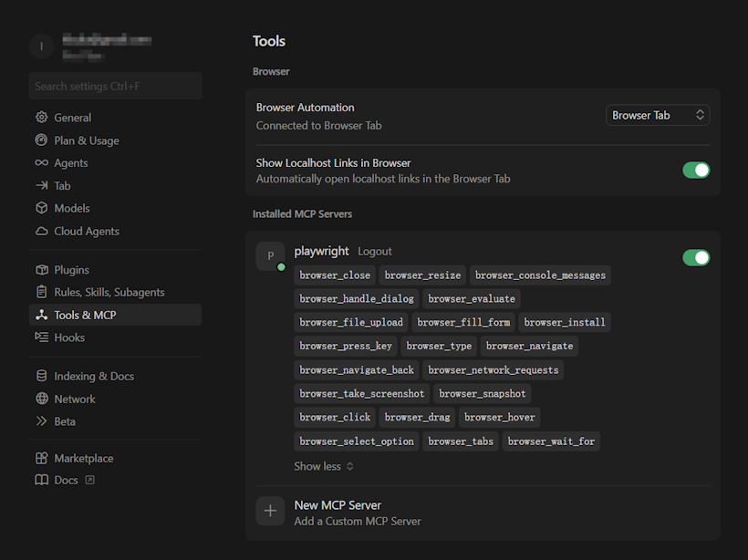The width and height of the screenshot is (748, 560).
Task: Click the Plan & Usage icon
Action: point(41,140)
